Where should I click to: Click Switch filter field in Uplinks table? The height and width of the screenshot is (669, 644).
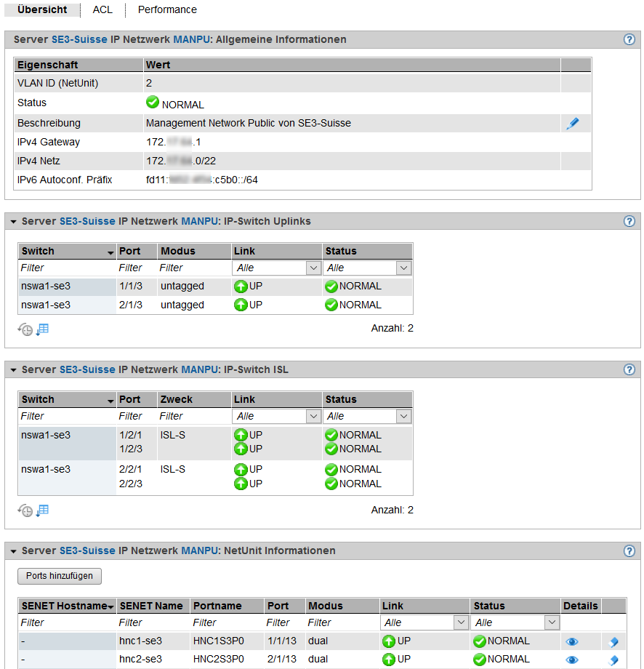point(66,268)
